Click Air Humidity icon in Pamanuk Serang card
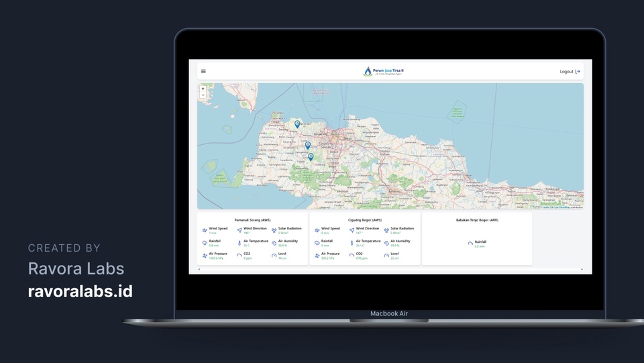Image resolution: width=644 pixels, height=363 pixels. [x=274, y=243]
